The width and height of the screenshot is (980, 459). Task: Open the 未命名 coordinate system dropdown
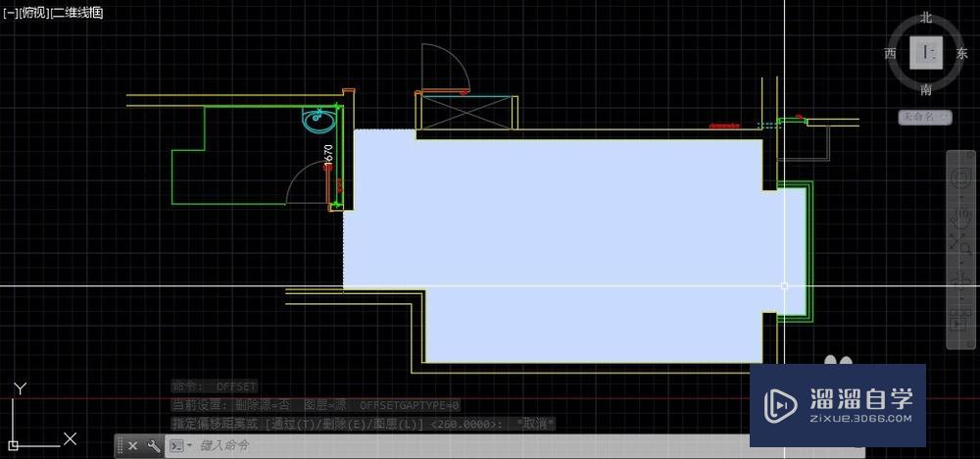[x=925, y=117]
